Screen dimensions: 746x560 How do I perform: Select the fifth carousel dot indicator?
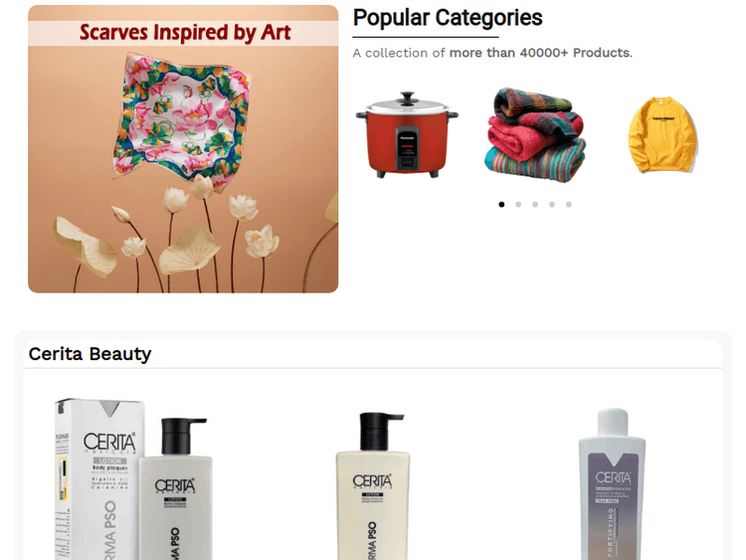coord(569,205)
